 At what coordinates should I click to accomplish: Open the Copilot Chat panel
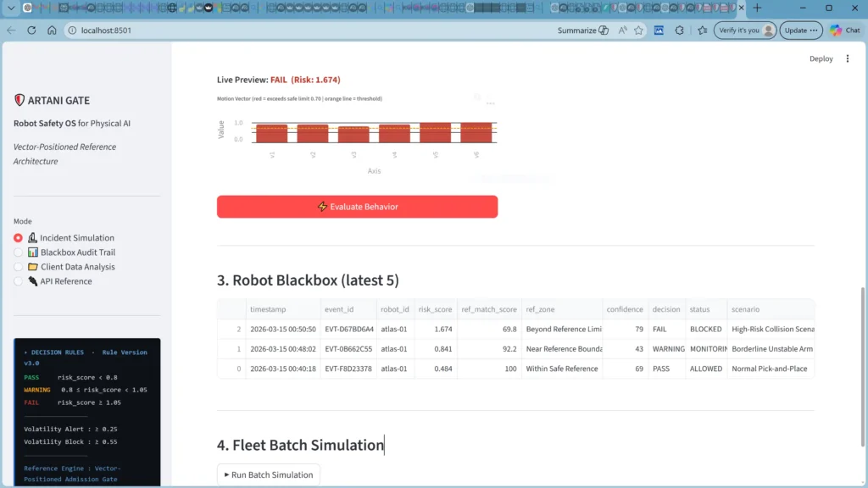(844, 30)
